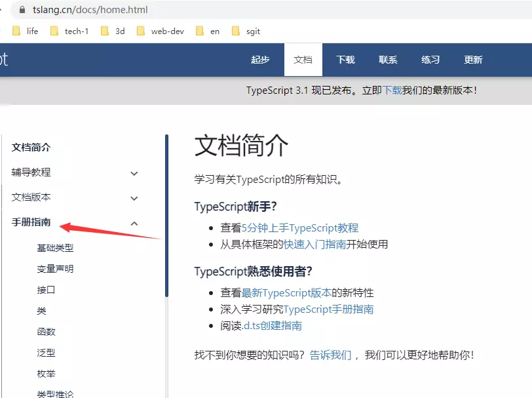This screenshot has height=398, width=532.
Task: Open the en bookmark folder
Action: click(x=208, y=31)
